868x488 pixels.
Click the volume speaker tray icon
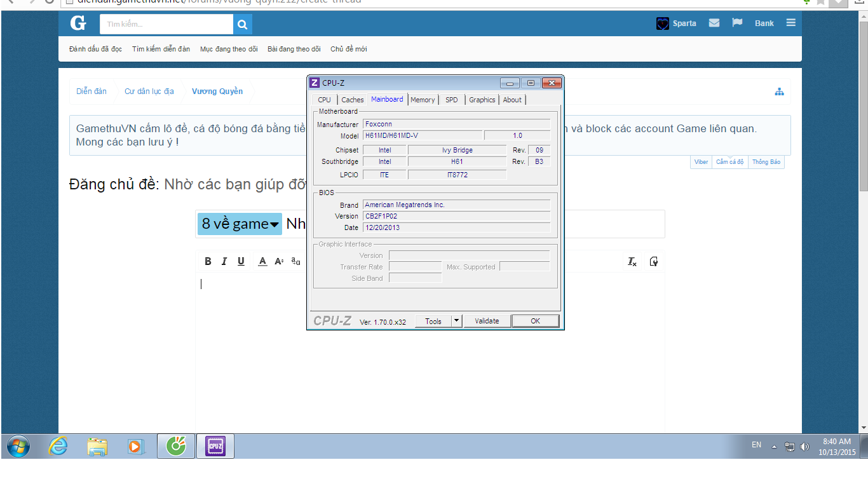coord(804,447)
